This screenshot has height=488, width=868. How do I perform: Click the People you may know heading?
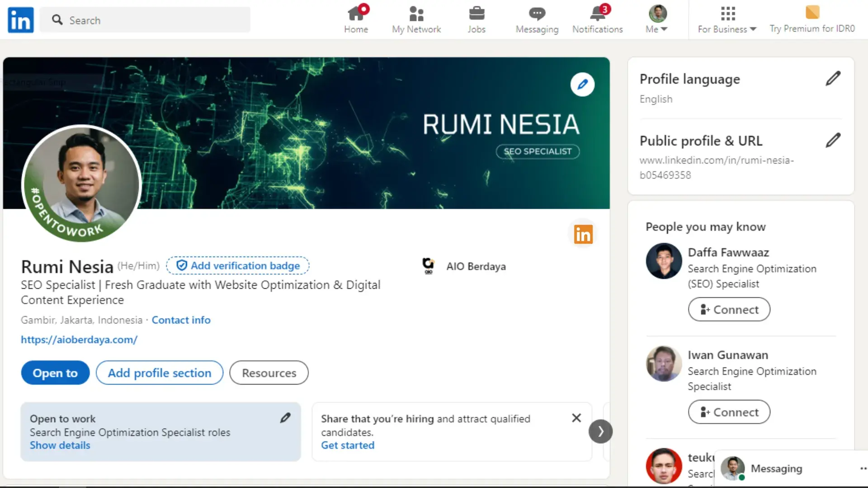point(705,227)
